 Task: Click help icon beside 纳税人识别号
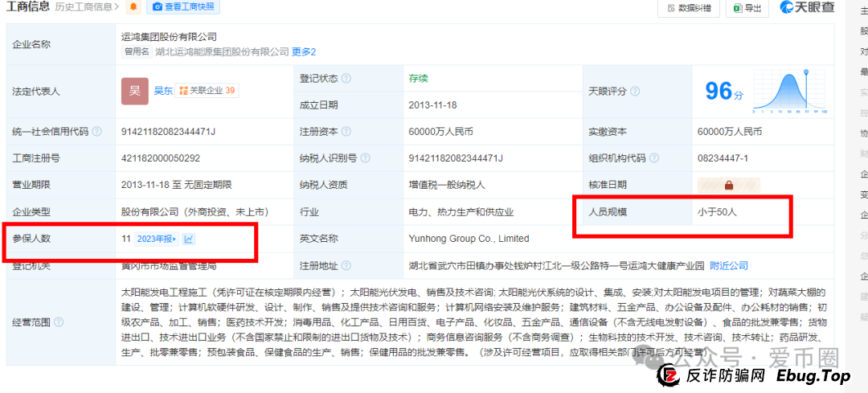[x=365, y=158]
